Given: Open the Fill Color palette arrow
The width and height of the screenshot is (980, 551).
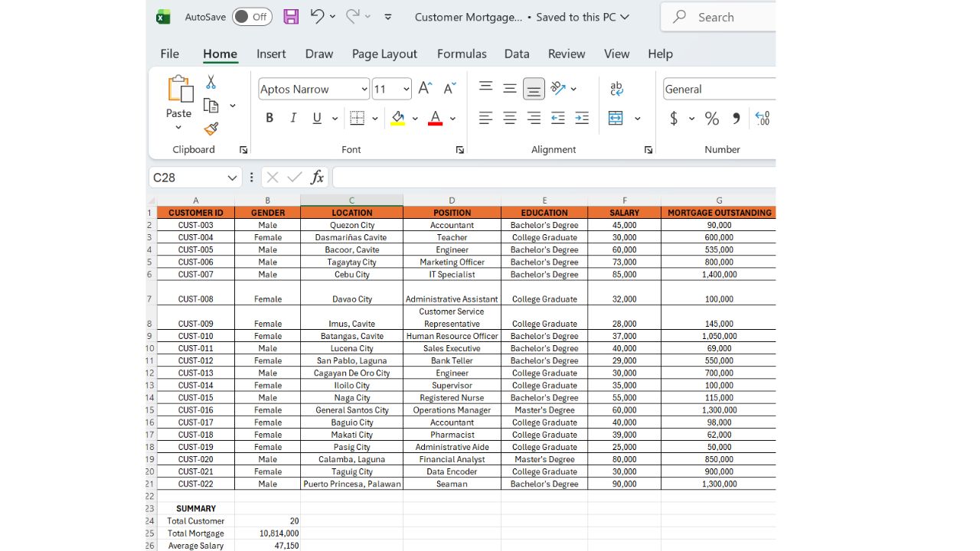Looking at the screenshot, I should click(x=415, y=119).
